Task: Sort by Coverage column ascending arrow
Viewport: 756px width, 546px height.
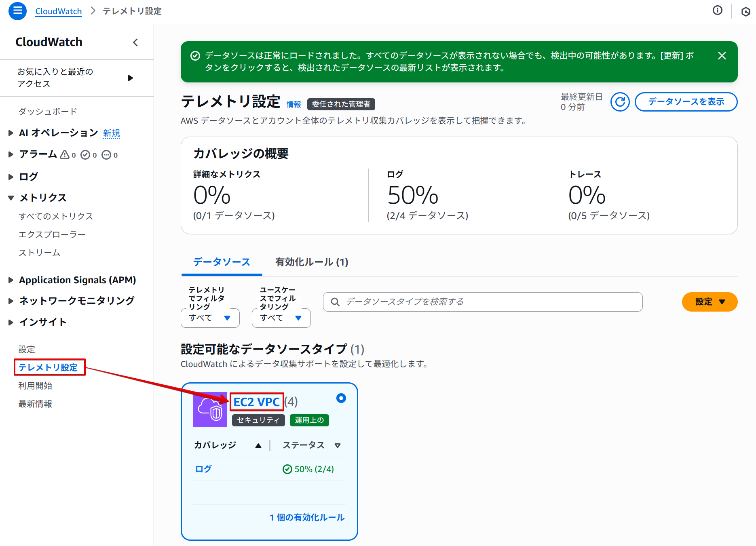Action: click(x=258, y=446)
